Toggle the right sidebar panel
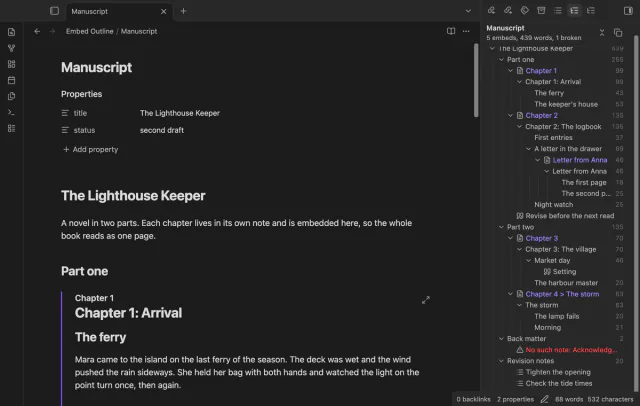The image size is (640, 406). [628, 11]
